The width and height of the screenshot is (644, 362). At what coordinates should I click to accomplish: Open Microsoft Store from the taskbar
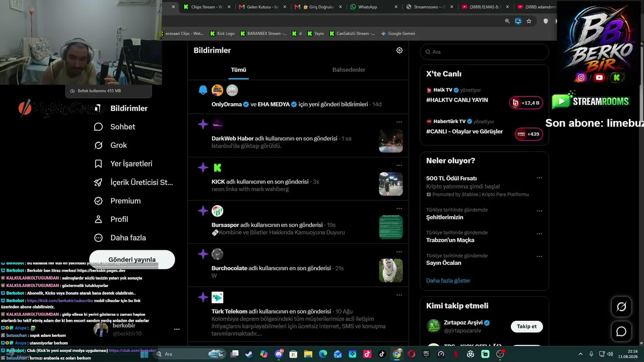[x=293, y=354]
